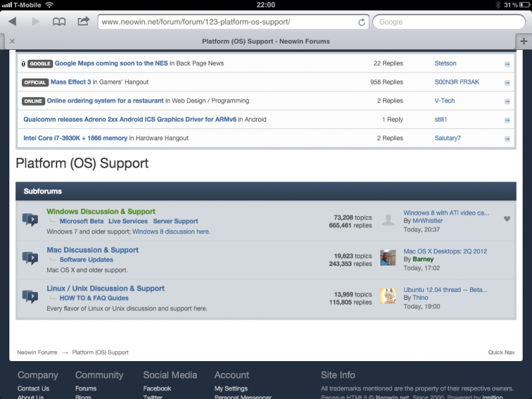The width and height of the screenshot is (532, 399).
Task: Click the Mac Discussion forum status icon
Action: coord(30,259)
